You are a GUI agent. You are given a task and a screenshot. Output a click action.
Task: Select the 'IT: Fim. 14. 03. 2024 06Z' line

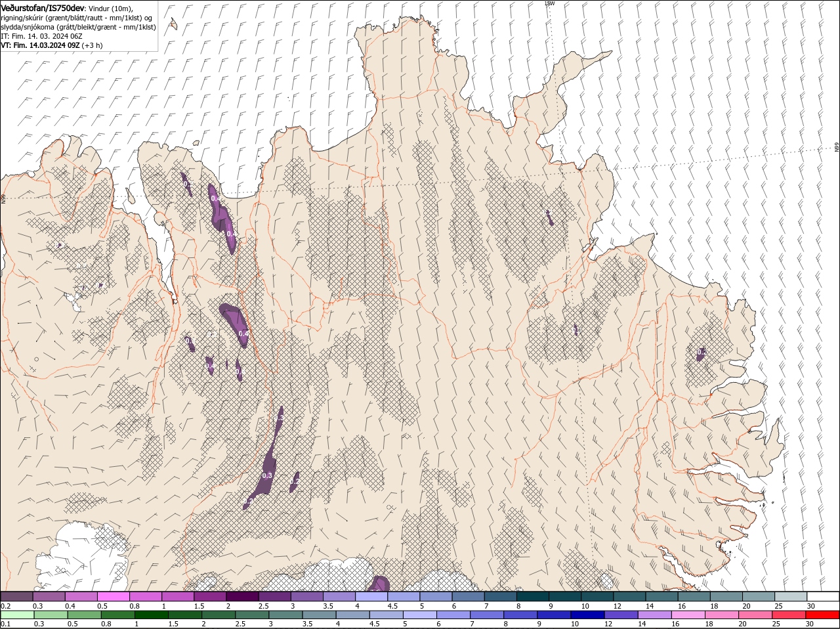(41, 36)
